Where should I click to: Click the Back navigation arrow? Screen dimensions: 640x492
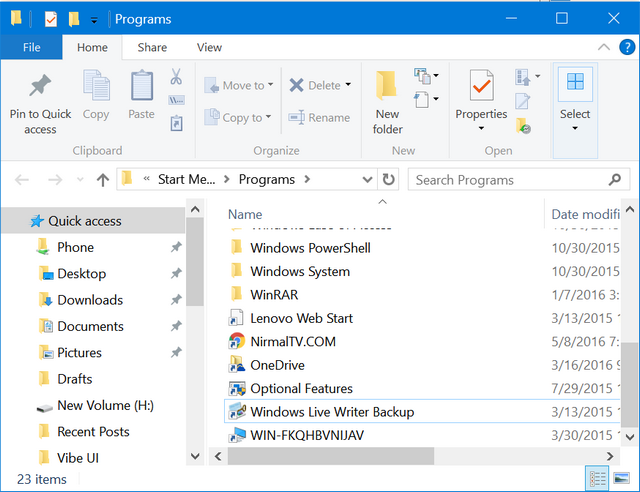tap(22, 180)
